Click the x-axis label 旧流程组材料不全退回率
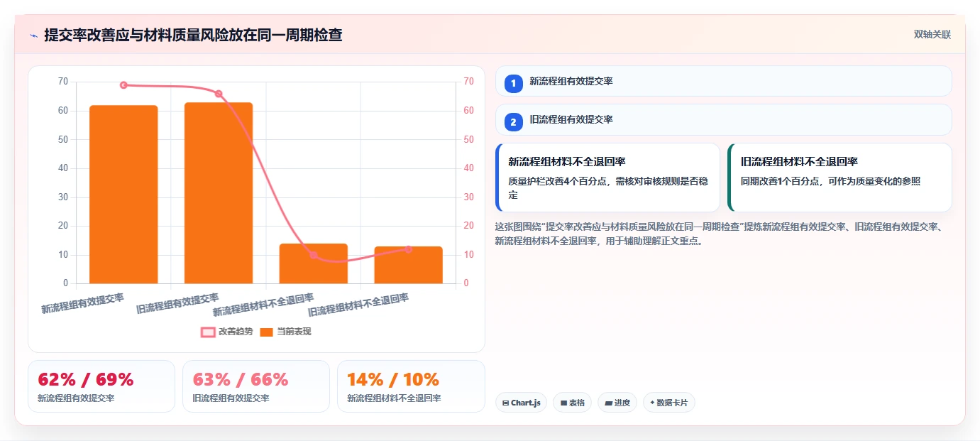Viewport: 980px width, 441px height. click(358, 305)
